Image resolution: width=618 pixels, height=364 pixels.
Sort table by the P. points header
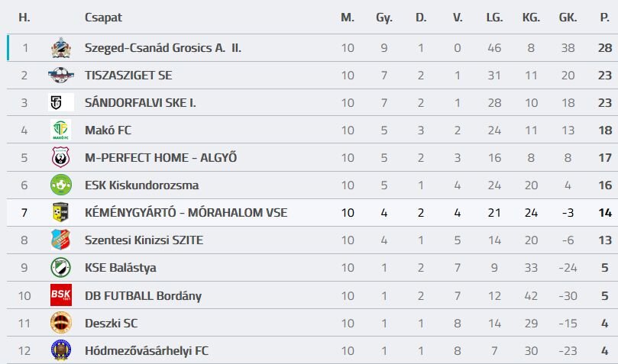604,18
